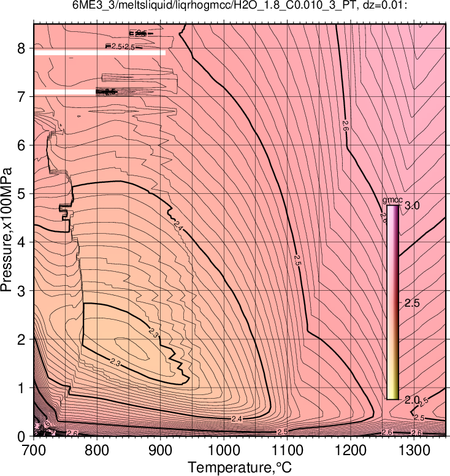Click the lower 2.3 contour label

click(115, 362)
